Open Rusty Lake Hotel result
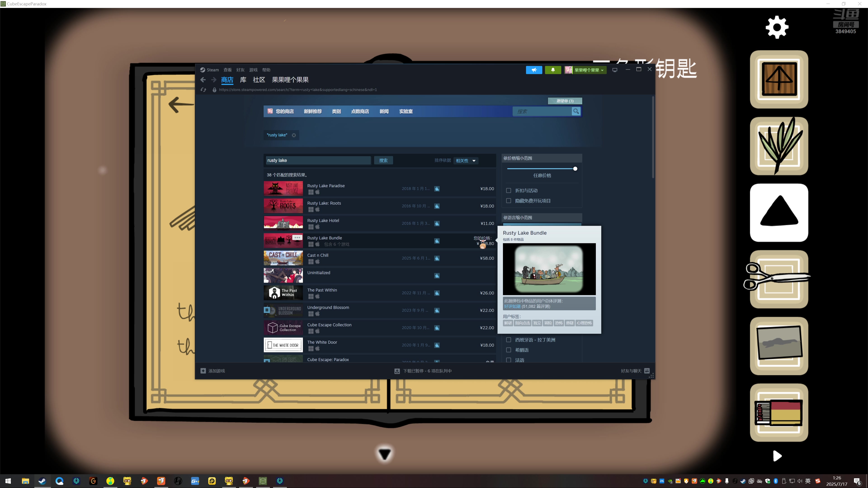The image size is (868, 488). pos(380,224)
